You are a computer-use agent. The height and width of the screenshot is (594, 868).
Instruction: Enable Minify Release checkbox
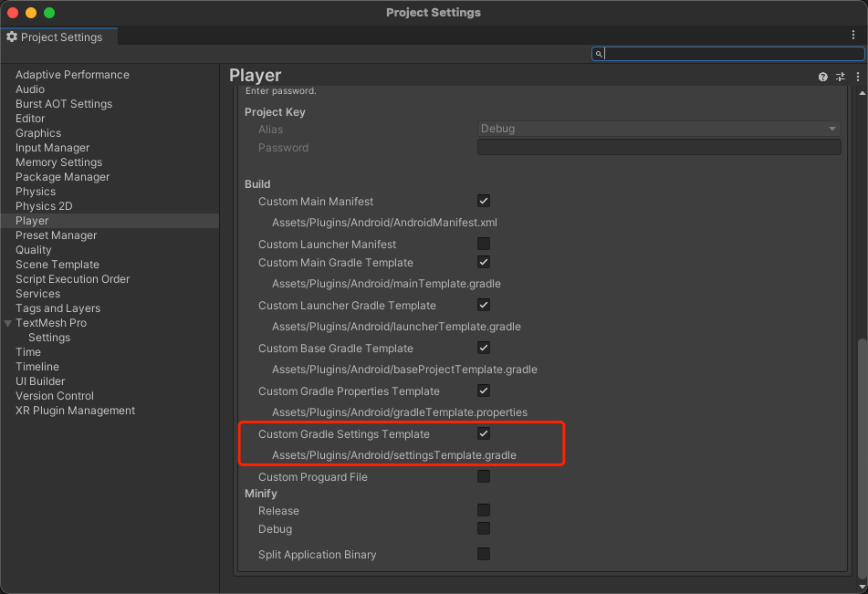(x=483, y=510)
